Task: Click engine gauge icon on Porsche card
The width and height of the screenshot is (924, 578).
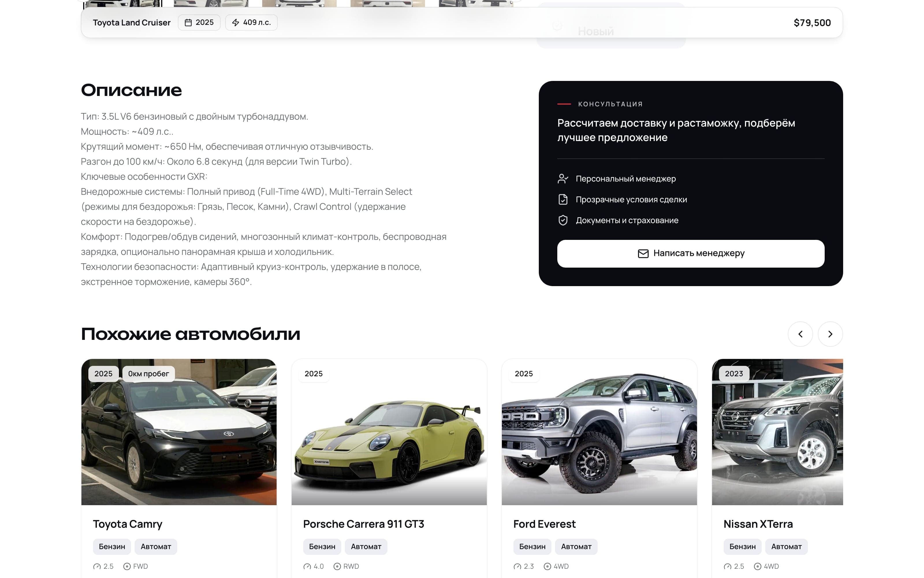Action: 307,566
